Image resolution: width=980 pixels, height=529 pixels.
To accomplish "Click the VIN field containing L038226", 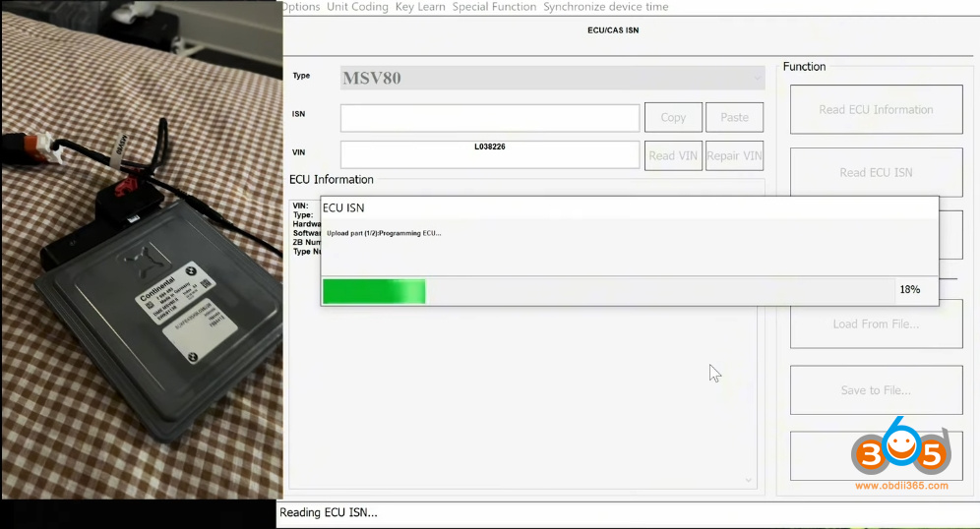I will coord(489,154).
